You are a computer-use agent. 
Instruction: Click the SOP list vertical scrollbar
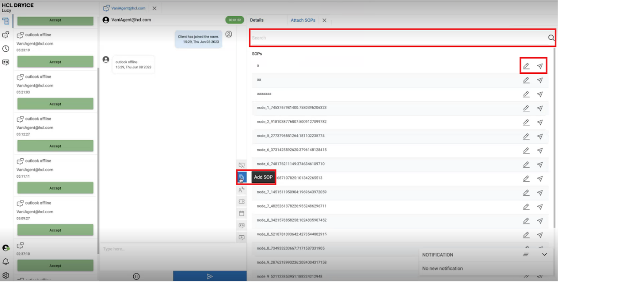point(554,137)
